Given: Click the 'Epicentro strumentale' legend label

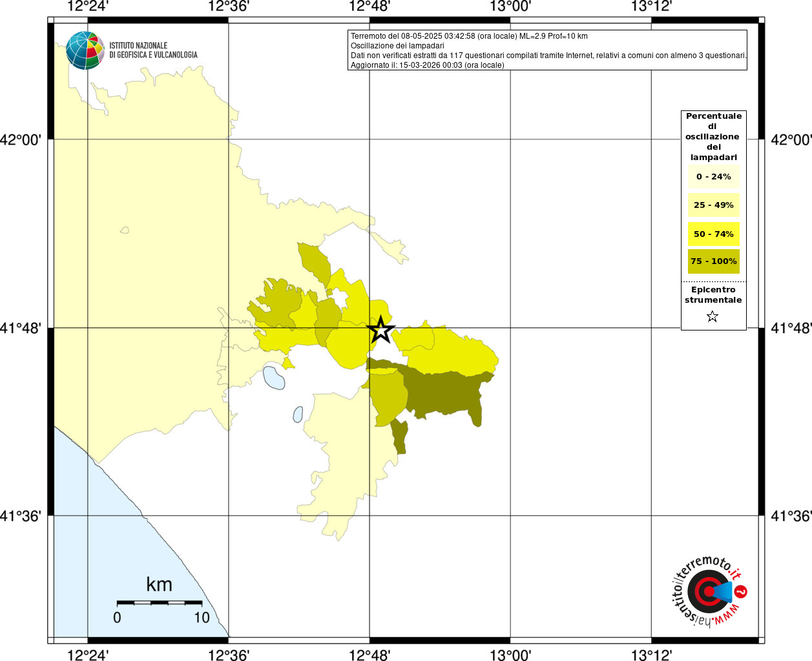Looking at the screenshot, I should click(713, 295).
